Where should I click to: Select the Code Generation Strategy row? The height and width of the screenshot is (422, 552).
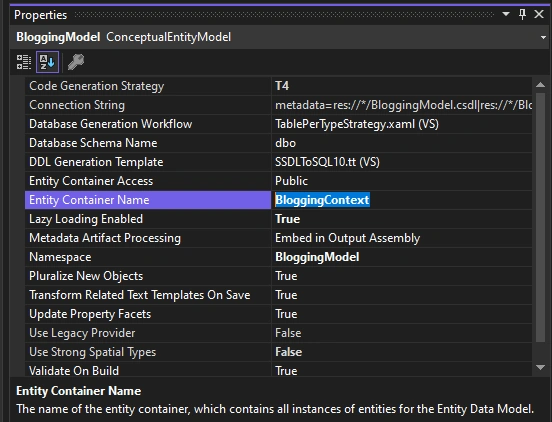(x=278, y=86)
